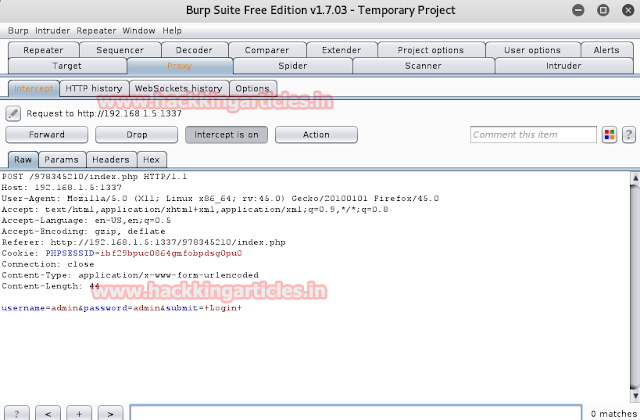Minimize the Burp Suite window
640x420 pixels.
(578, 10)
